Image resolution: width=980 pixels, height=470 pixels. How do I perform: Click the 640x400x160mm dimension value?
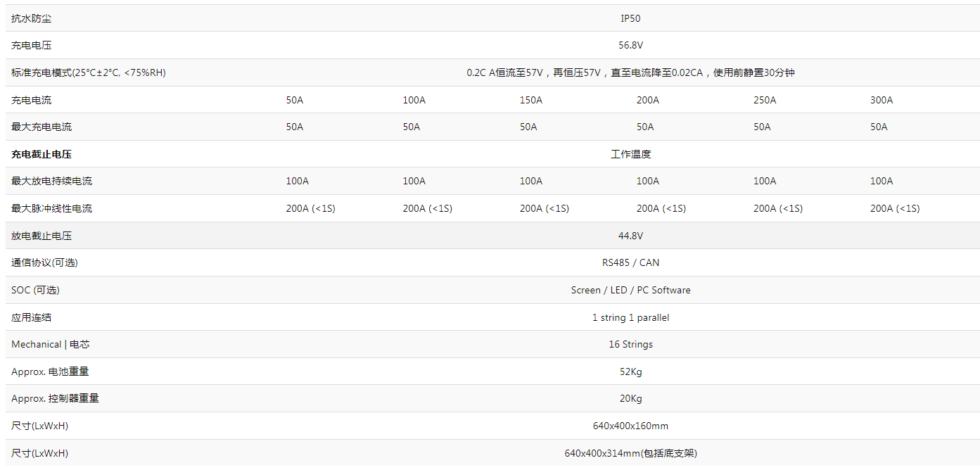[630, 426]
